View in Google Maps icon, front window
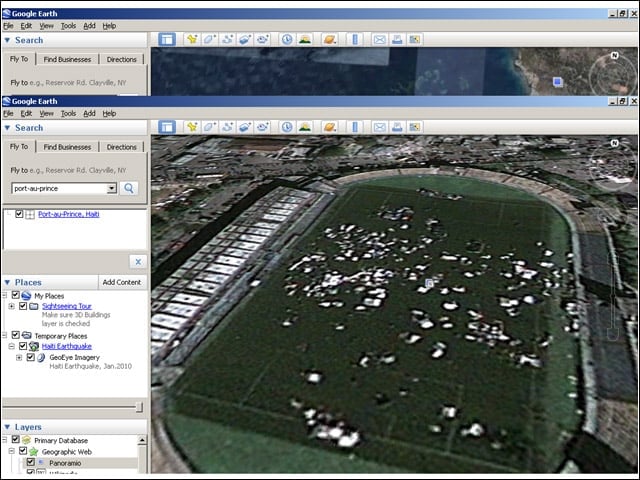The image size is (640, 480). click(414, 127)
